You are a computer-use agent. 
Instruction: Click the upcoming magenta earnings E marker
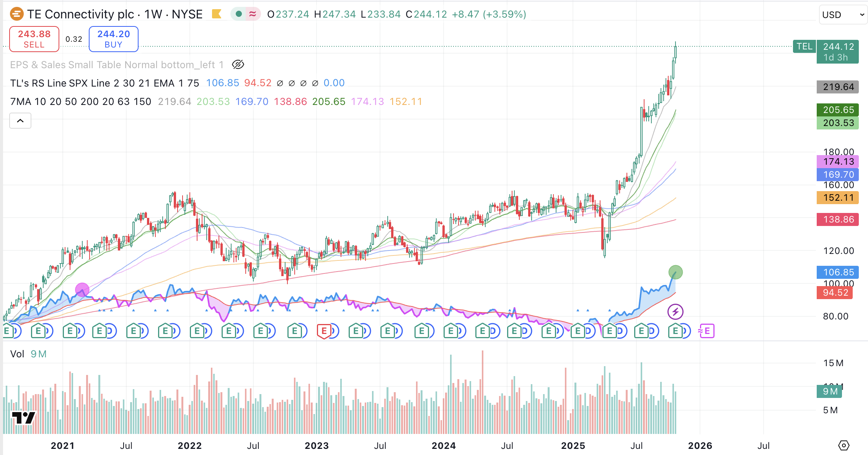tap(707, 331)
